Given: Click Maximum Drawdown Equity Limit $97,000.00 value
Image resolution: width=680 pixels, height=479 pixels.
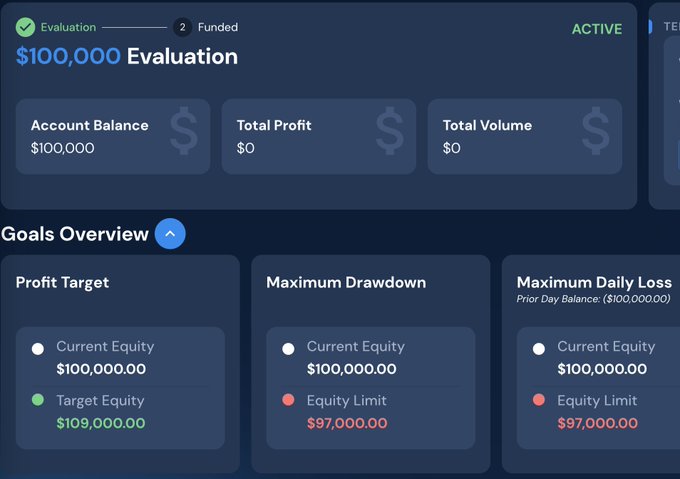Looking at the screenshot, I should (x=347, y=423).
